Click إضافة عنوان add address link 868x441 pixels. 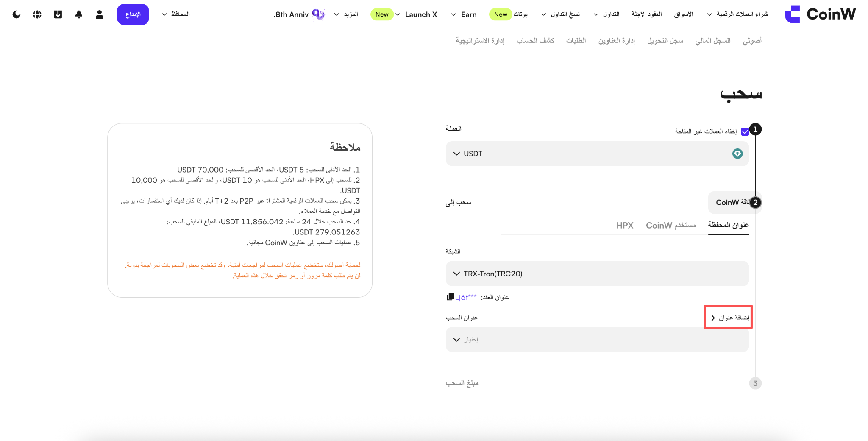[730, 318]
